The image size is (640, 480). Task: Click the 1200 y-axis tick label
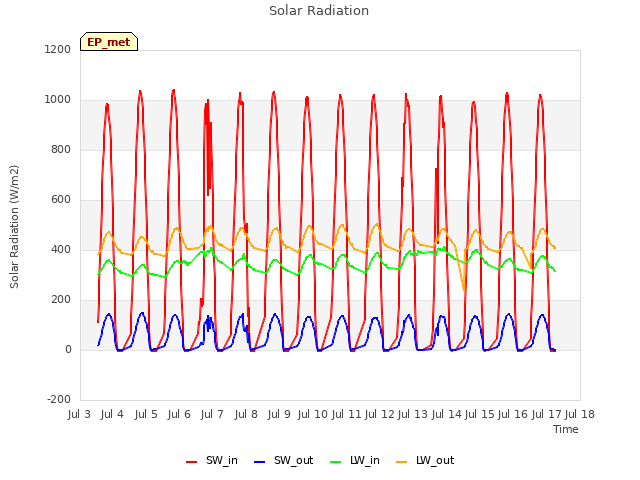click(58, 49)
